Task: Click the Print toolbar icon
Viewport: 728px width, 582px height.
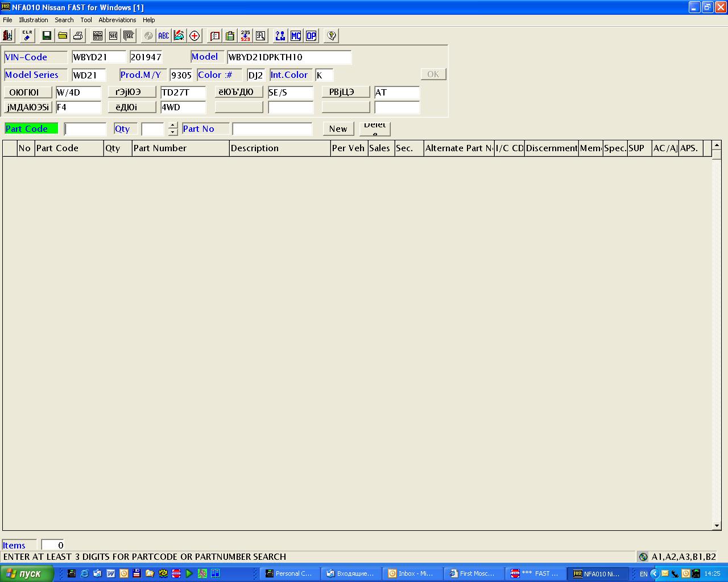Action: (x=78, y=36)
